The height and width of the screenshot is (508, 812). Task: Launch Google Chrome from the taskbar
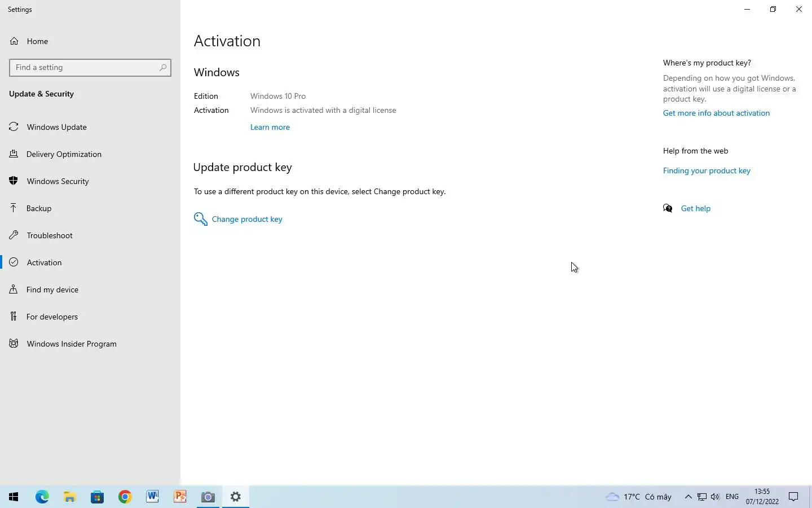point(125,497)
